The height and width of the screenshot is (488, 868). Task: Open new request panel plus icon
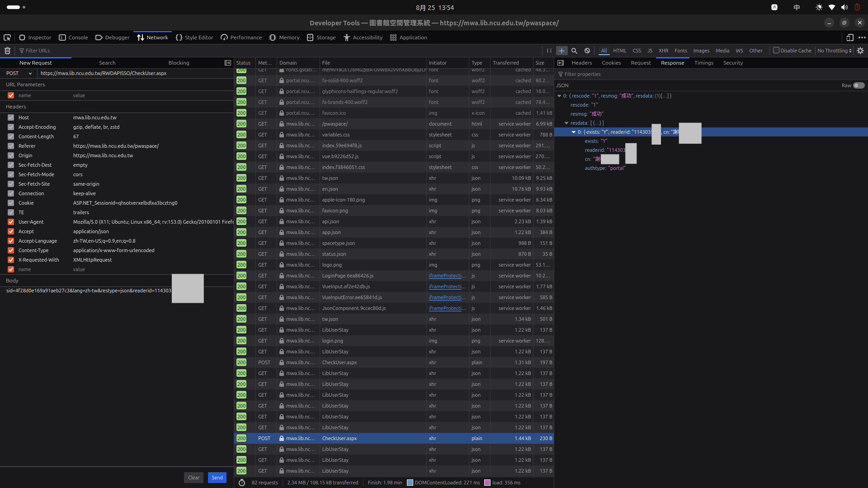561,51
